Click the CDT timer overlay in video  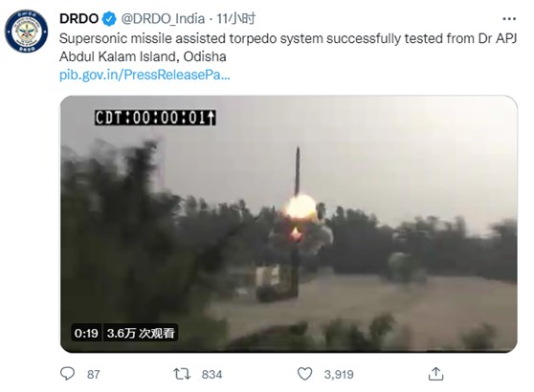click(x=155, y=118)
